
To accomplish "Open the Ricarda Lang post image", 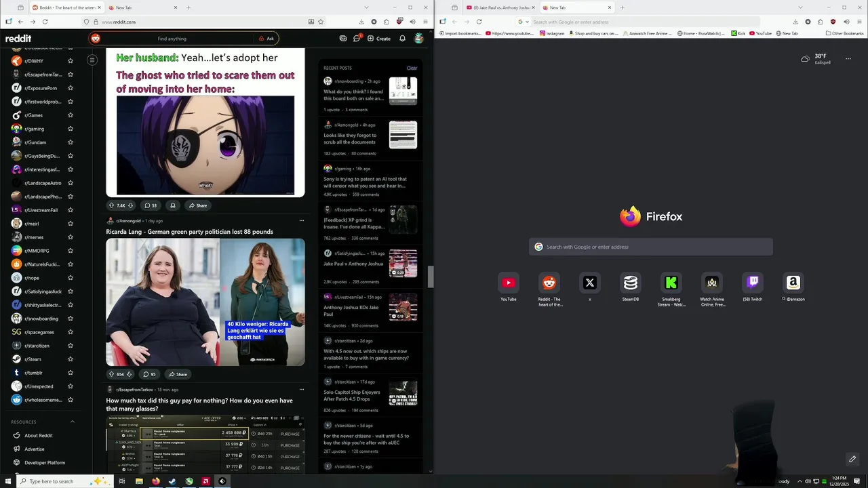I will click(205, 302).
